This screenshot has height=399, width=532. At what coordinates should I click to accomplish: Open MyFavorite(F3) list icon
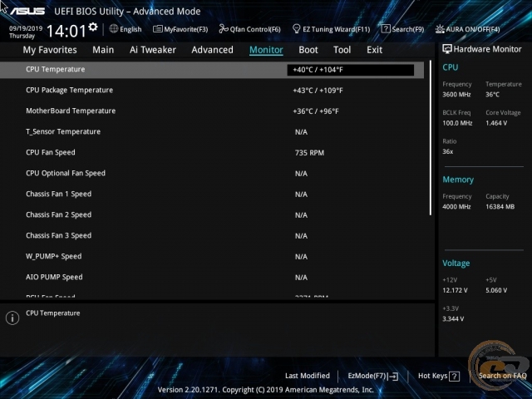pos(157,29)
